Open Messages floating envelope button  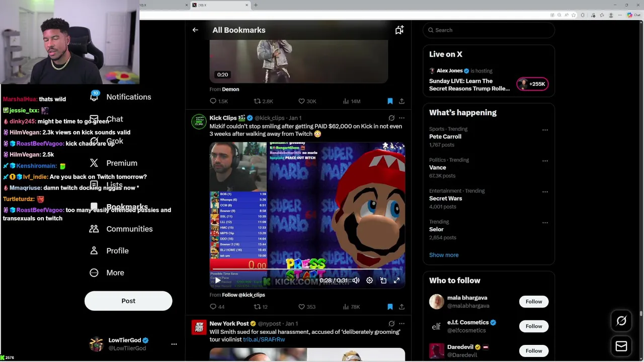[x=621, y=346]
